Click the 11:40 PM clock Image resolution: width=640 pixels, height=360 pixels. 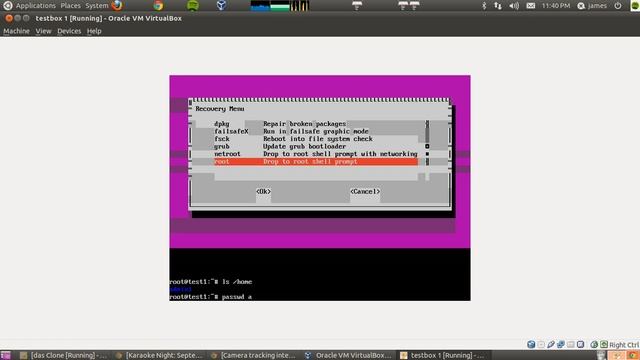(x=556, y=6)
